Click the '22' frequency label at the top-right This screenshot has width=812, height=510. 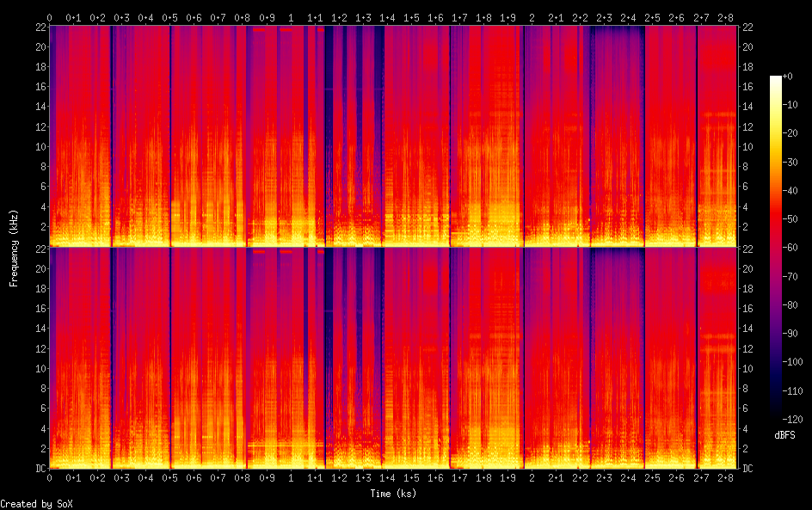747,28
